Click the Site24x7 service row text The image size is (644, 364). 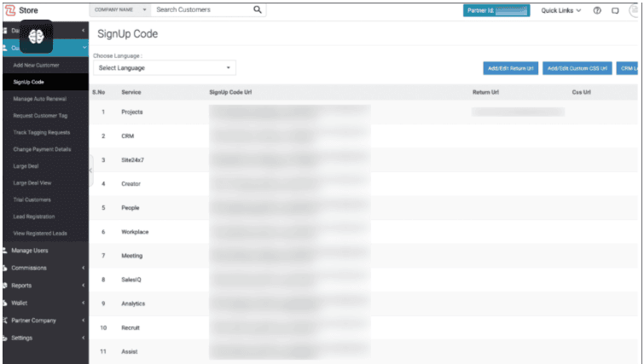(132, 160)
